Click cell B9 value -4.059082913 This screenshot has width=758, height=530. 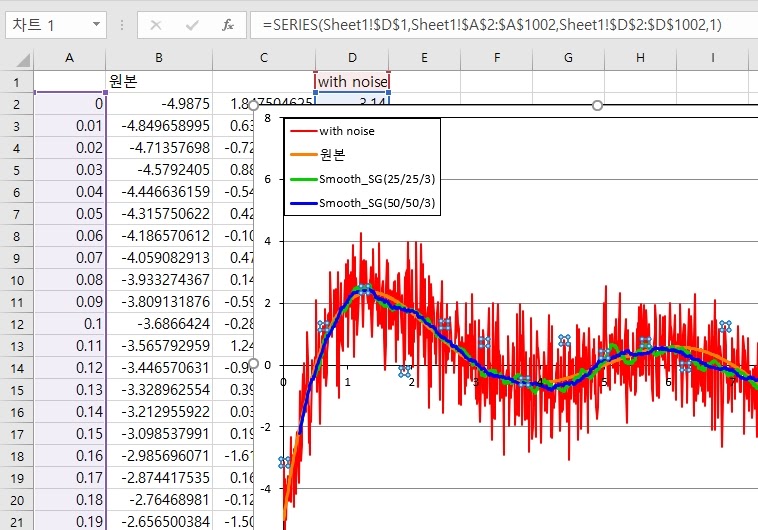pos(159,258)
